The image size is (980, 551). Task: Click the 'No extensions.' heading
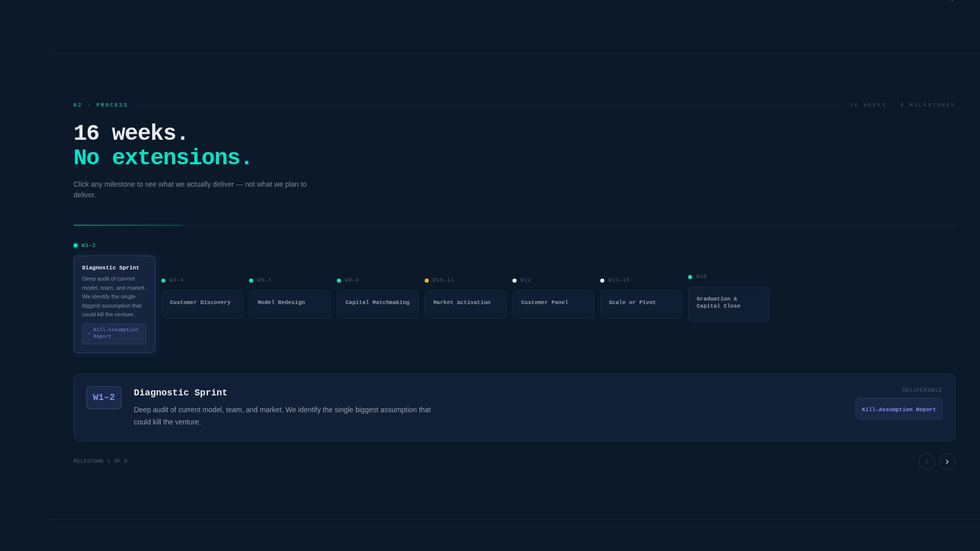(x=163, y=158)
